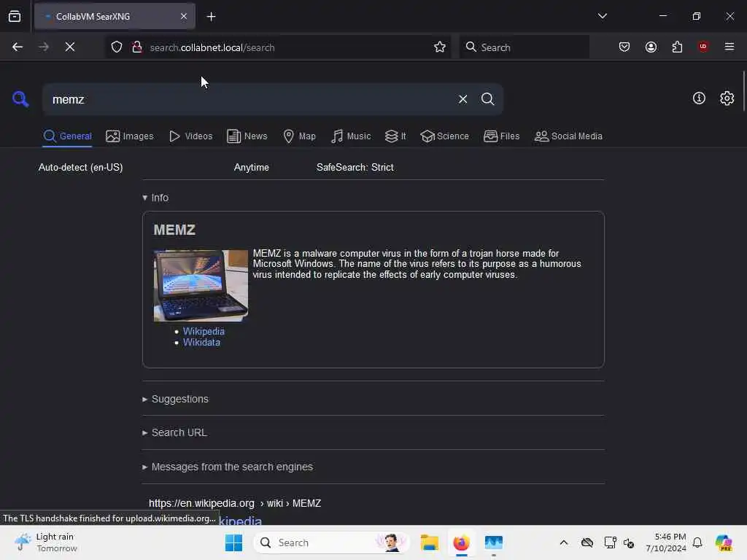Open the network display tray icon

click(x=609, y=542)
